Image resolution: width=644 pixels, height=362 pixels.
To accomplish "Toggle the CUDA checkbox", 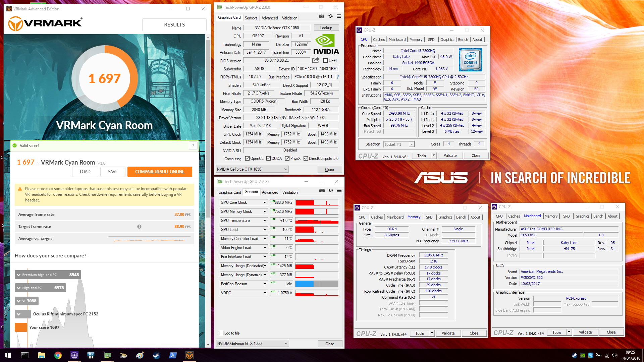I will (268, 159).
